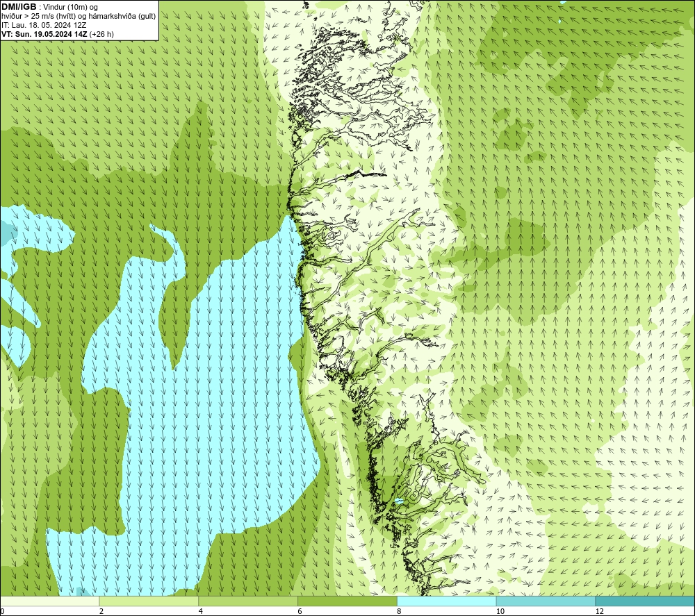Click the light cyan 8–10 legend swatch

(x=447, y=601)
